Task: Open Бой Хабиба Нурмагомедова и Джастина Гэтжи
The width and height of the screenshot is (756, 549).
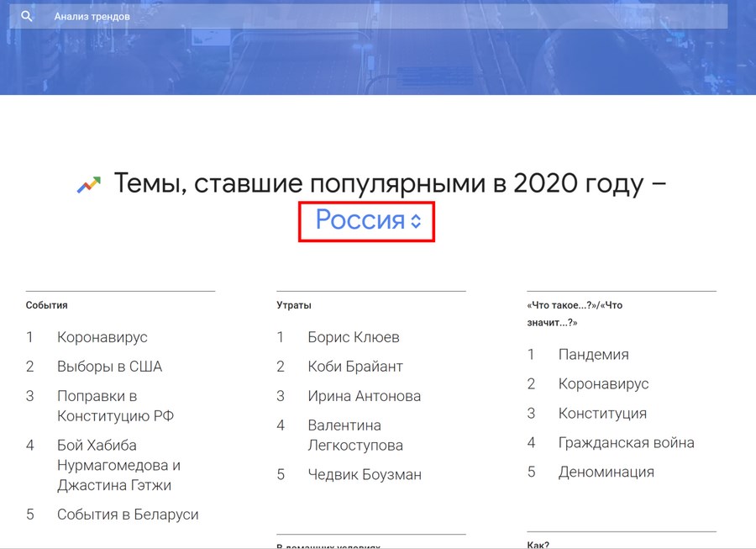Action: 118,465
